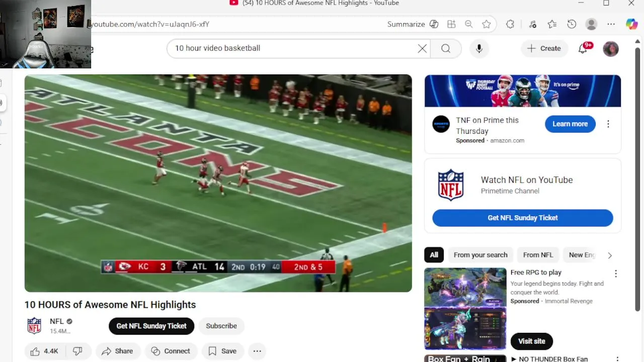Image resolution: width=644 pixels, height=362 pixels.
Task: Click the NO THUNDER Box Fan video title
Action: point(549,359)
